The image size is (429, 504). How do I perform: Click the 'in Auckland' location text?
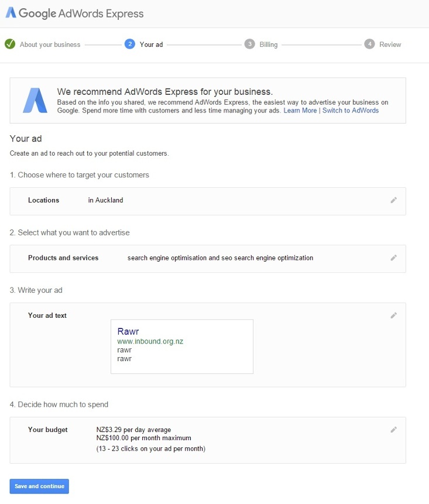(x=106, y=200)
